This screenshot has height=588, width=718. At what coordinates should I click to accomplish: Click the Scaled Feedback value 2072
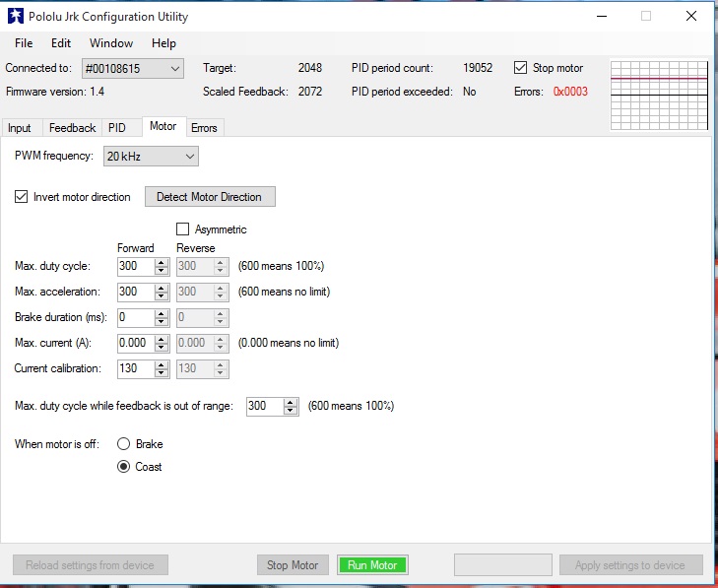[x=310, y=92]
